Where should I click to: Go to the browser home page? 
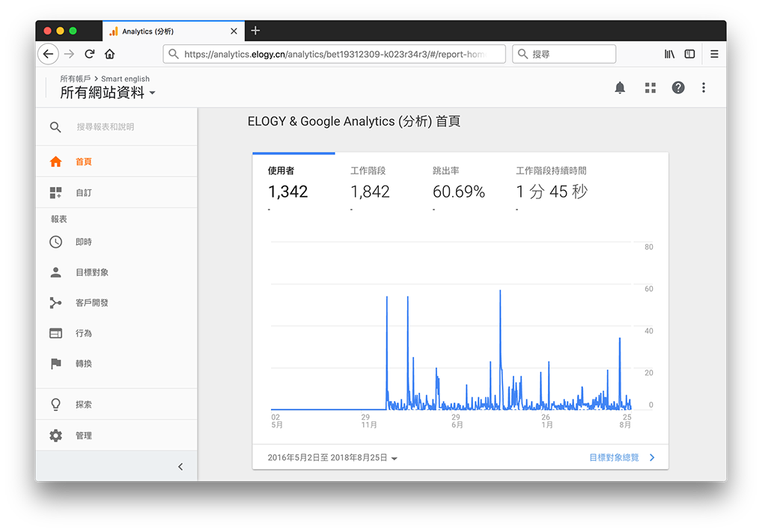(x=110, y=54)
